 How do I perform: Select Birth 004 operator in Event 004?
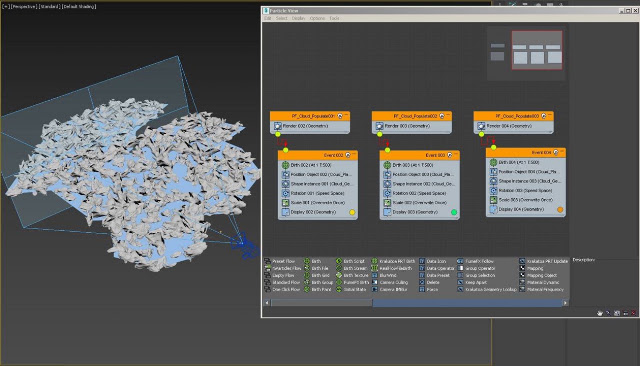pyautogui.click(x=526, y=162)
